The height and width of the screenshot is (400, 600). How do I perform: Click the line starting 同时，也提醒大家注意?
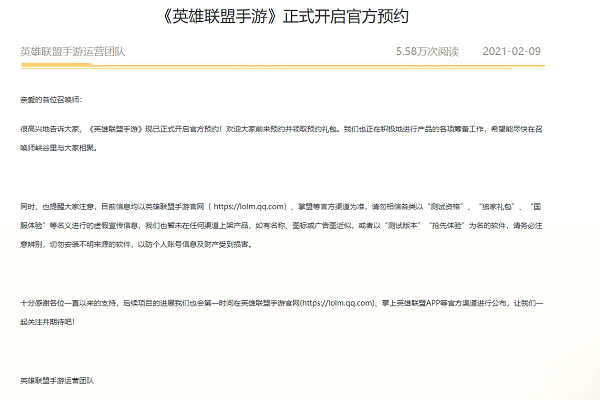(280, 207)
